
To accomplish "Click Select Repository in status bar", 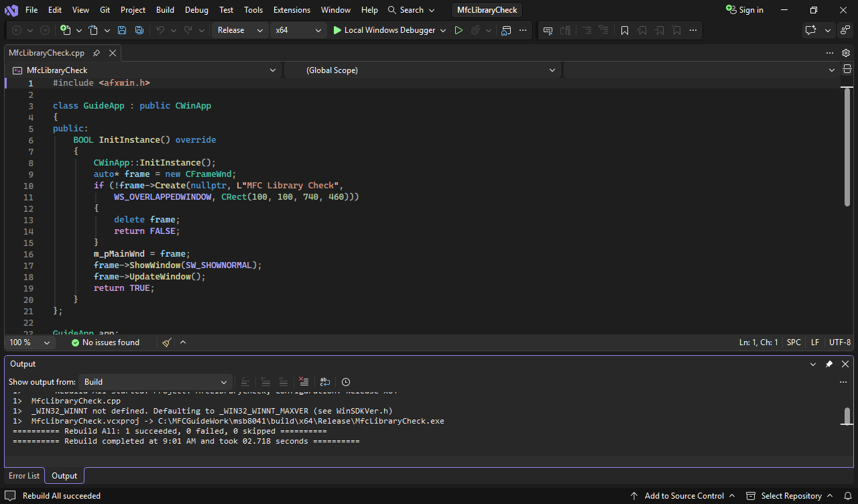I will pyautogui.click(x=790, y=496).
